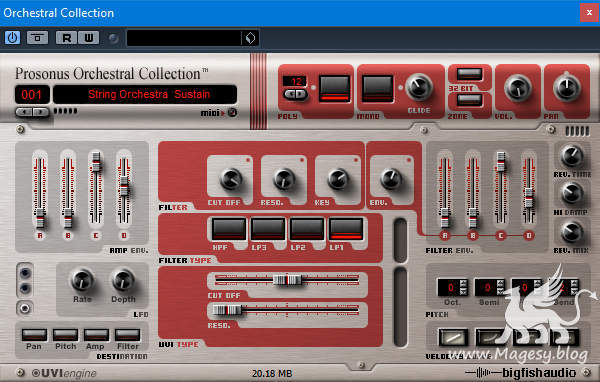Enable the Mono mode button
Image resolution: width=600 pixels, height=382 pixels.
[x=378, y=89]
